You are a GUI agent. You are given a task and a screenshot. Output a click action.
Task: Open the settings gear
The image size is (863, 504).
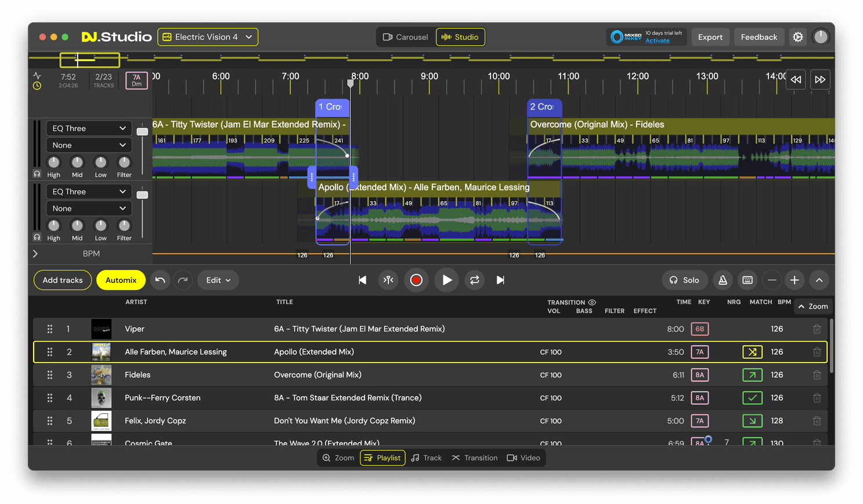[x=798, y=37]
